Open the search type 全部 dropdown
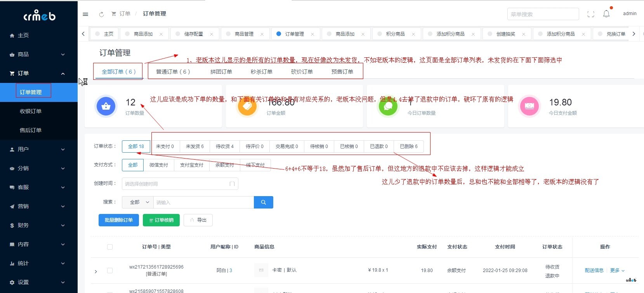The image size is (644, 293). point(138,202)
